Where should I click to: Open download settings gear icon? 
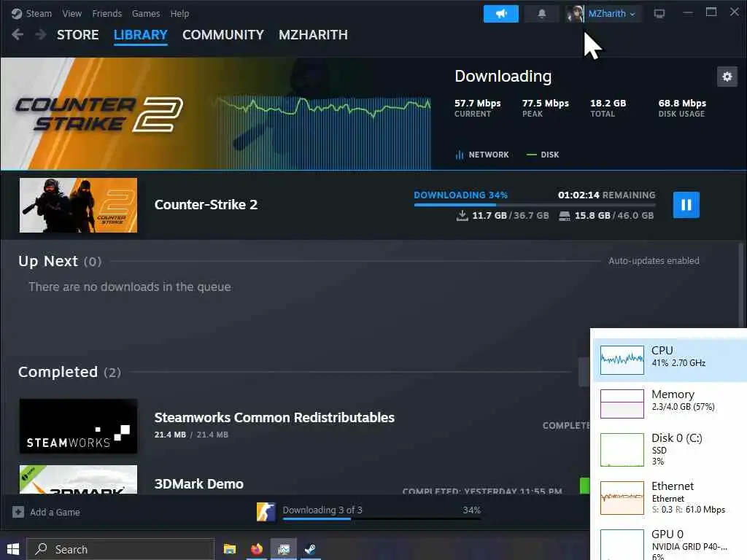point(727,76)
